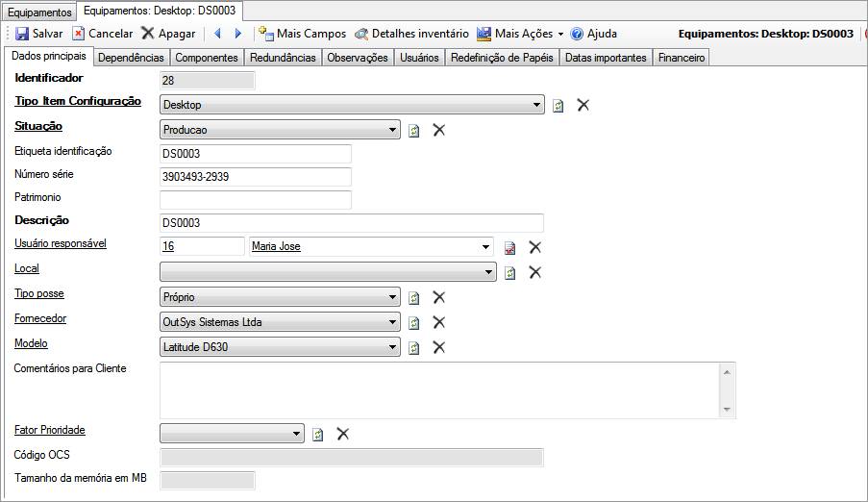The height and width of the screenshot is (502, 868).
Task: Open Usuário responsável lookup icon
Action: (x=509, y=248)
